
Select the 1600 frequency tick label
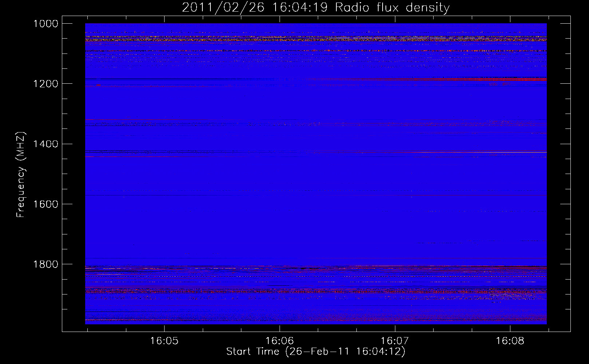[x=46, y=204]
